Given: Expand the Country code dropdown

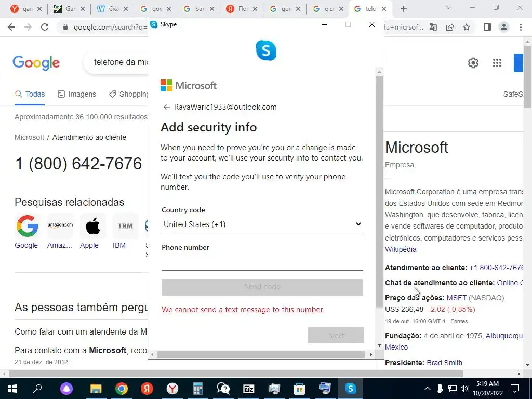Looking at the screenshot, I should click(x=262, y=224).
